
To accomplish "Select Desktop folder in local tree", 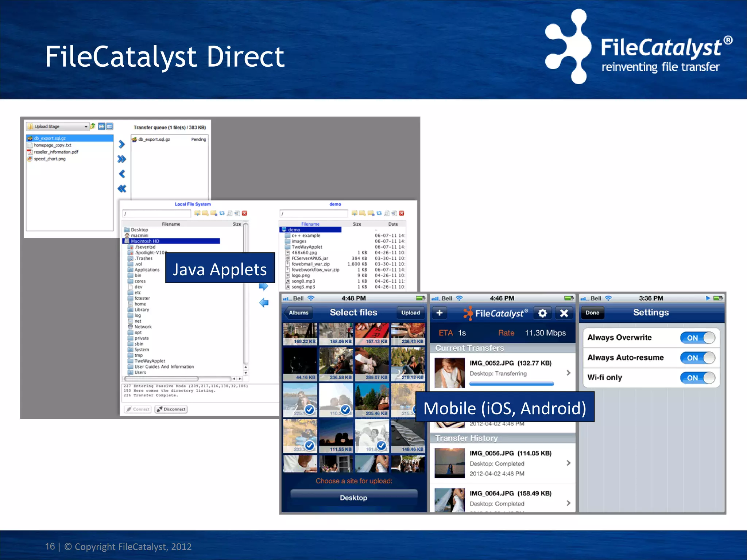I will 136,230.
